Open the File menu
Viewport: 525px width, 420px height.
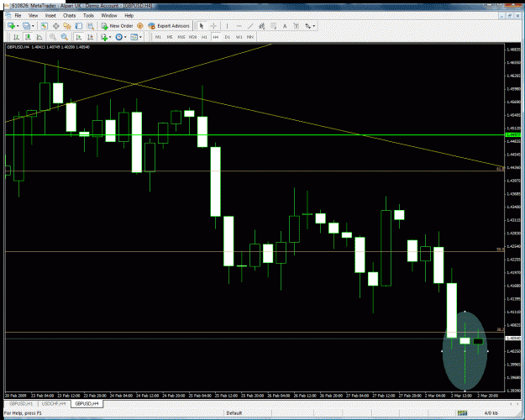coord(18,15)
